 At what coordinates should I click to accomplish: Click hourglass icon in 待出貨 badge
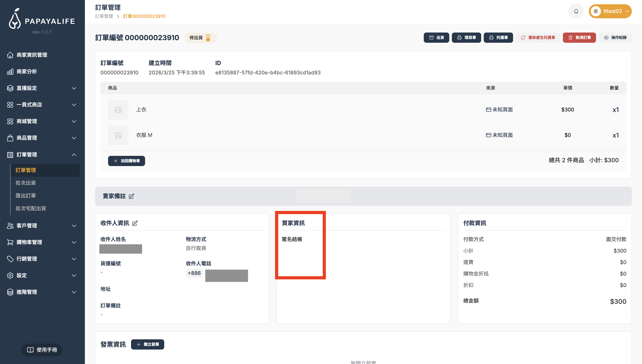(208, 38)
